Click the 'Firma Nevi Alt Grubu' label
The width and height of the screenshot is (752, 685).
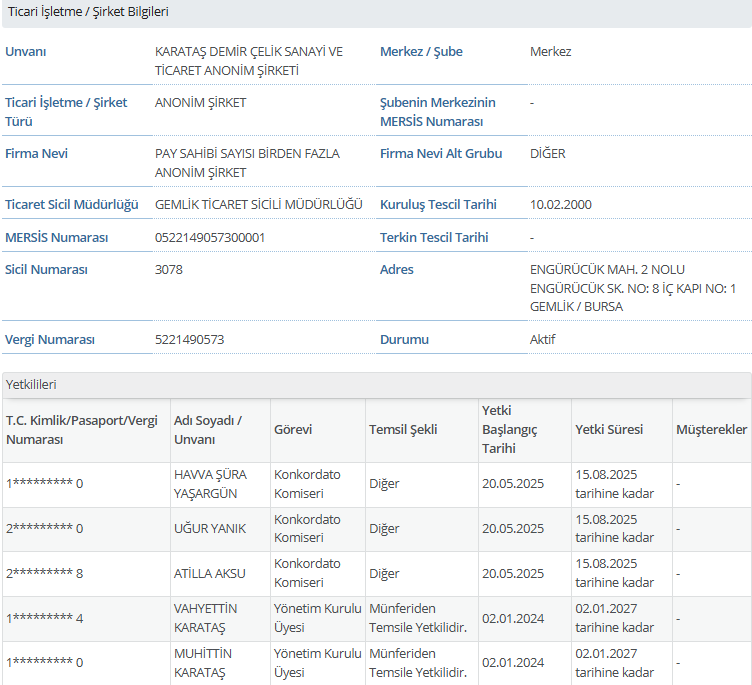pos(441,154)
